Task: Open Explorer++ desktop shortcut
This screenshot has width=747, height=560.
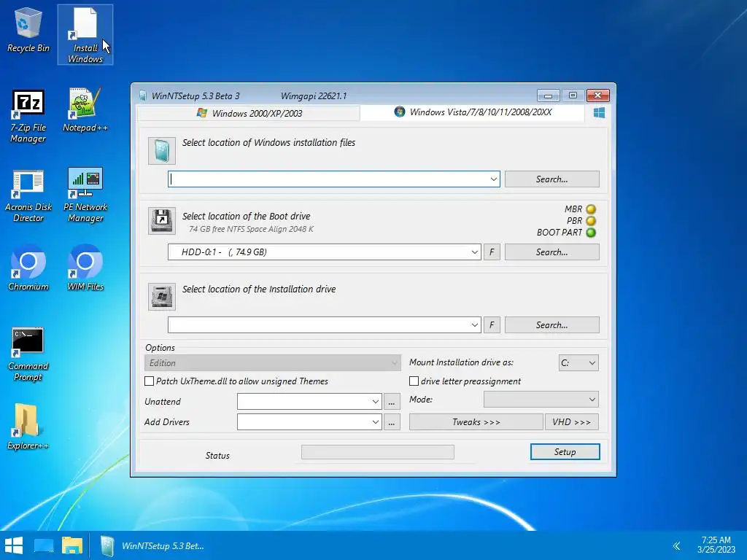Action: [28, 427]
